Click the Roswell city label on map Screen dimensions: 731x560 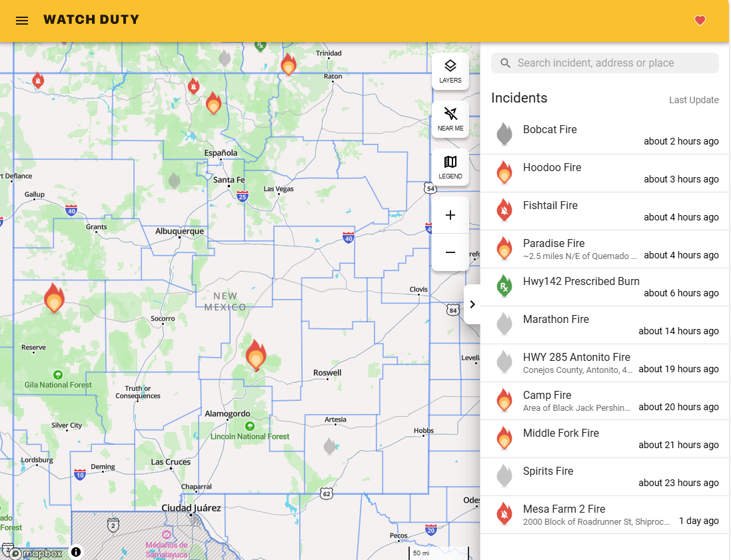pyautogui.click(x=327, y=373)
